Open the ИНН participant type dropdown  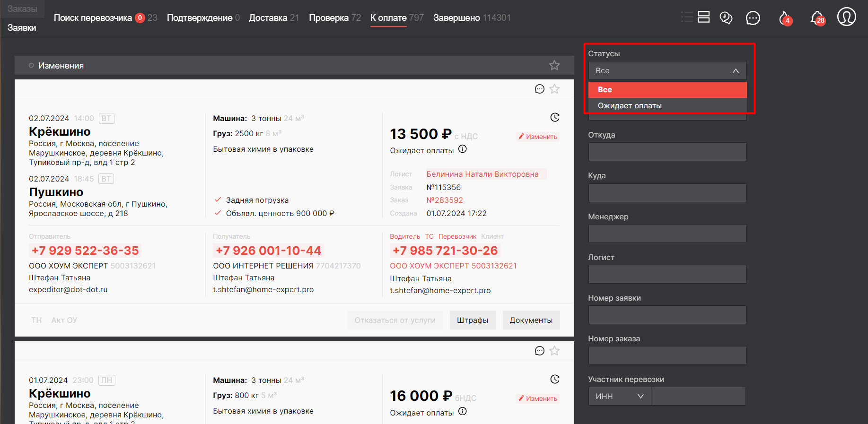620,396
